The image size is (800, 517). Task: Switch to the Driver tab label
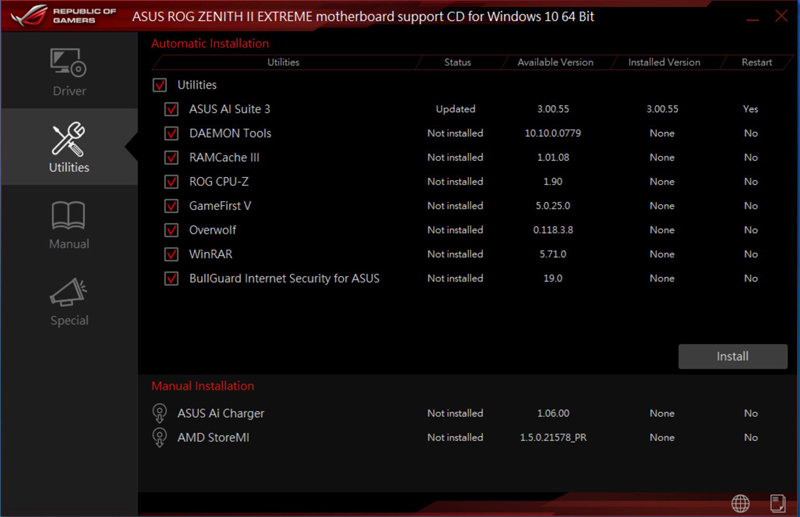coord(69,91)
